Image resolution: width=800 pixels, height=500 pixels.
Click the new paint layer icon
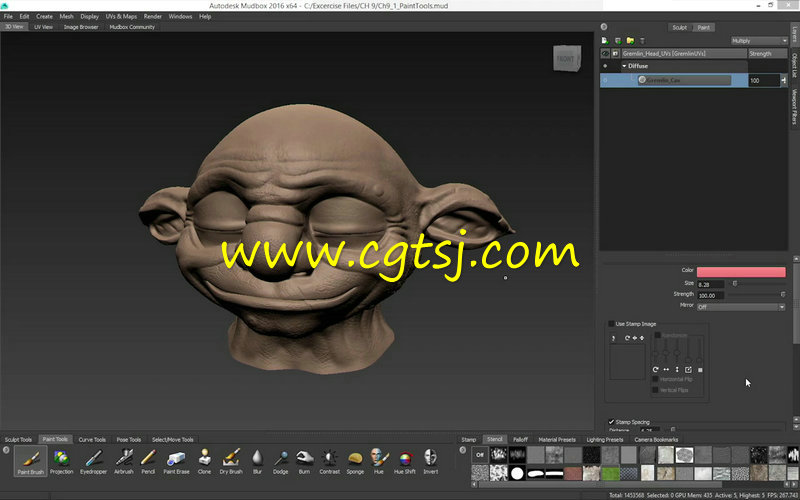[x=605, y=40]
